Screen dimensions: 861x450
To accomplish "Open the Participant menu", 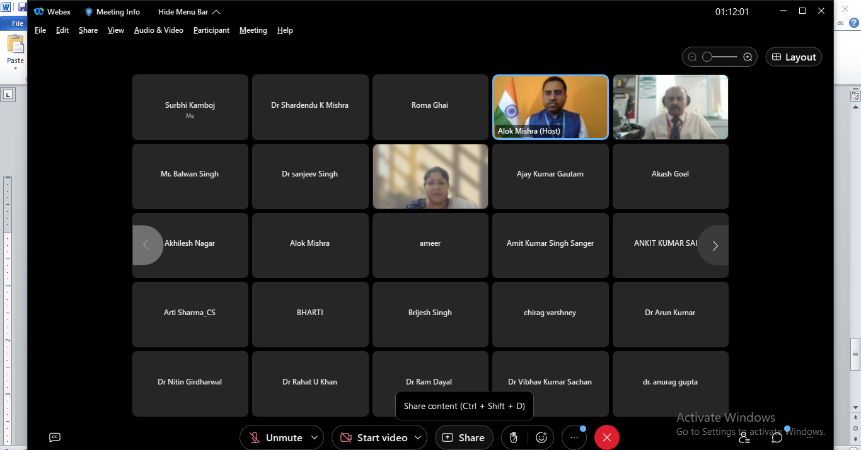I will (211, 30).
